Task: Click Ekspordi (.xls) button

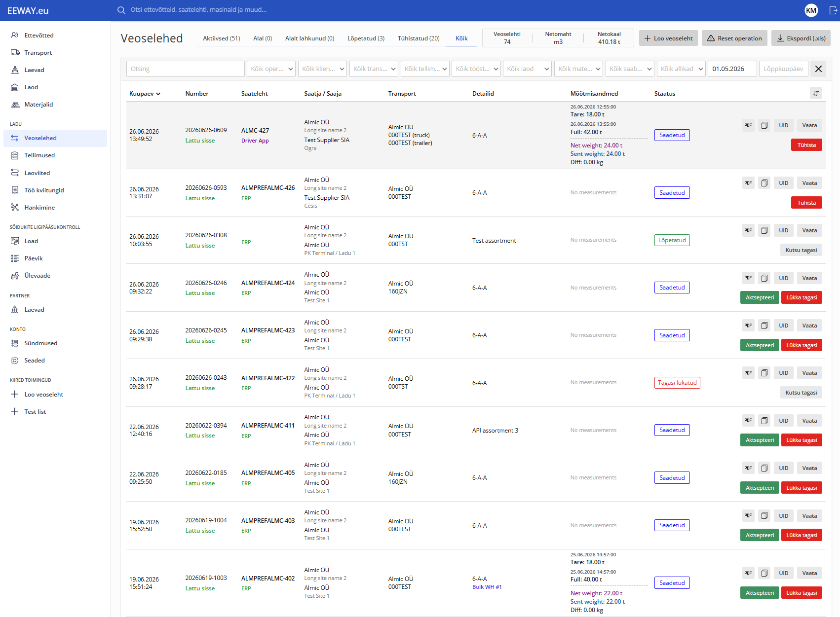Action: (x=801, y=38)
